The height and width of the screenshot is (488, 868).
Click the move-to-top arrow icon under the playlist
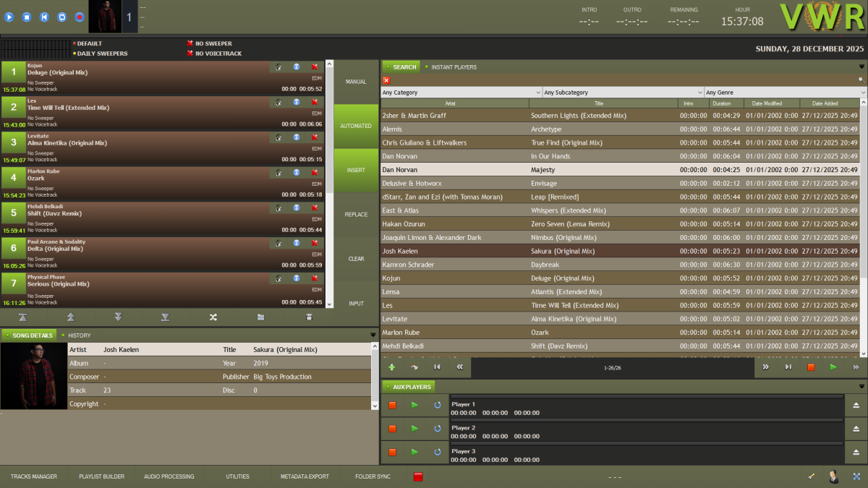tap(24, 317)
